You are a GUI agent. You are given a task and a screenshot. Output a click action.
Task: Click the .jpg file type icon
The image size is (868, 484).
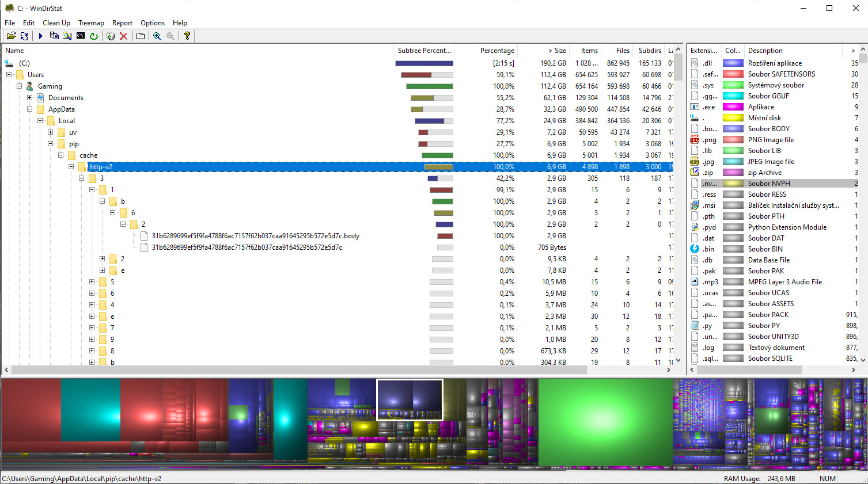695,162
